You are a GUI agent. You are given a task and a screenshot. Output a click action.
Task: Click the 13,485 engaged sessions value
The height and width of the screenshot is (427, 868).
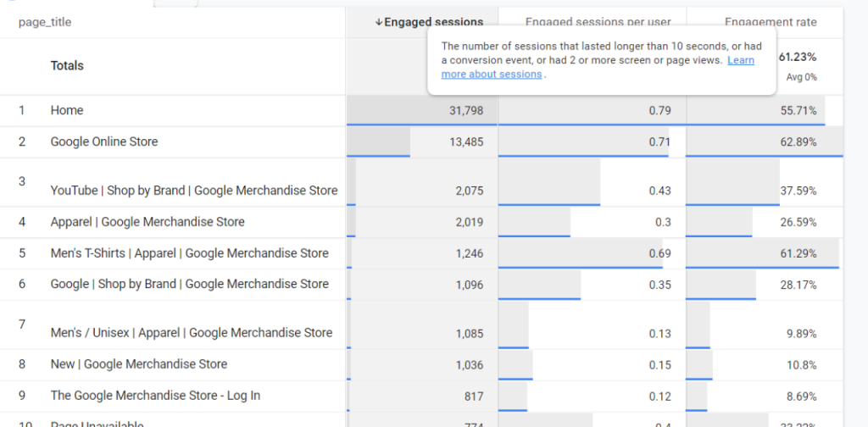466,141
